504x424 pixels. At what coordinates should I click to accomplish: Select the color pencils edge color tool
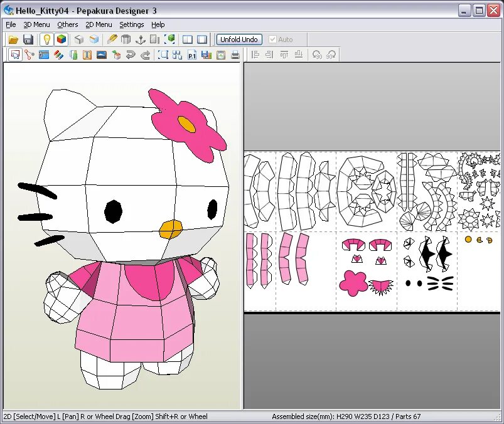pos(58,55)
